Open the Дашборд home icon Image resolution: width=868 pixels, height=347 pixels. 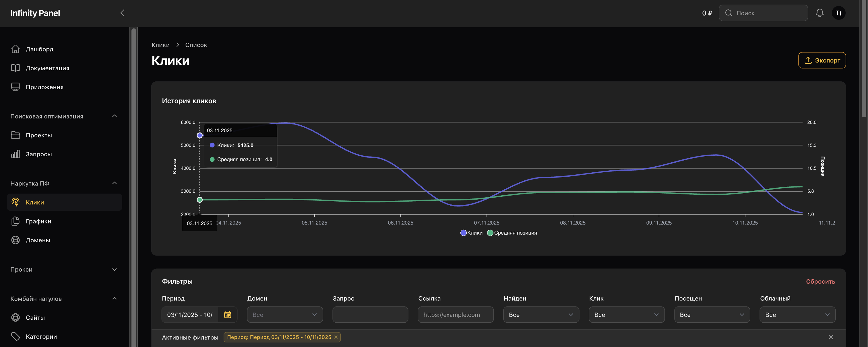tap(15, 49)
